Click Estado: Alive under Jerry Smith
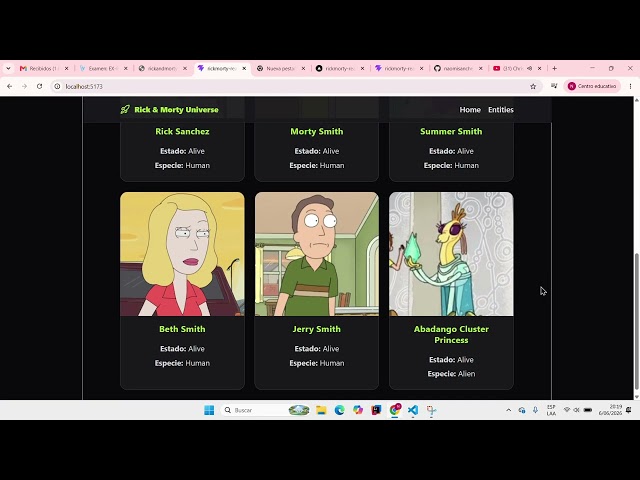 (317, 349)
